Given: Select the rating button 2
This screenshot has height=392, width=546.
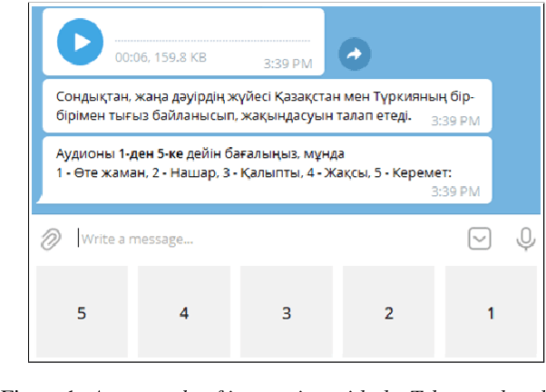Looking at the screenshot, I should tap(388, 313).
